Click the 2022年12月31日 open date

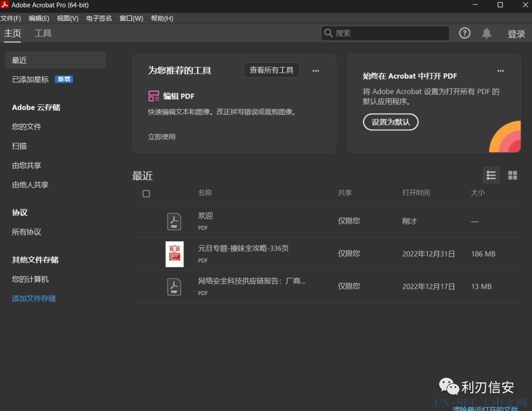[429, 254]
